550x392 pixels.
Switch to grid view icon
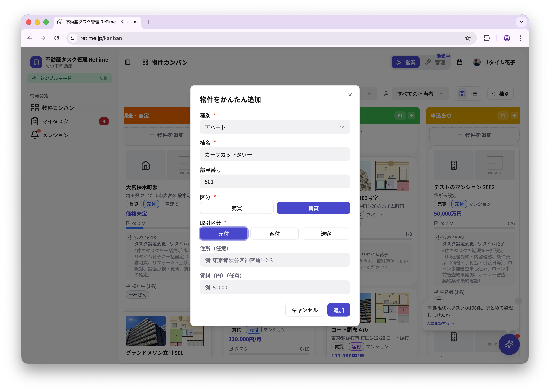point(462,94)
